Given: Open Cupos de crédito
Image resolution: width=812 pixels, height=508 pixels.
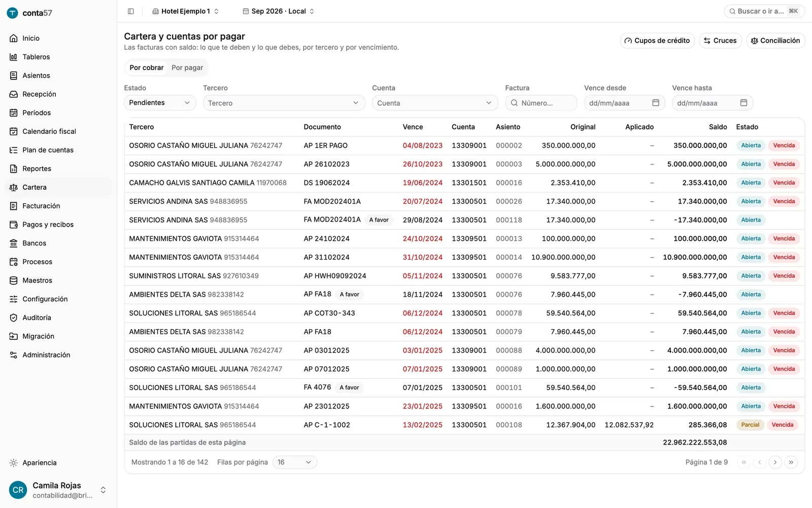Looking at the screenshot, I should pos(657,41).
